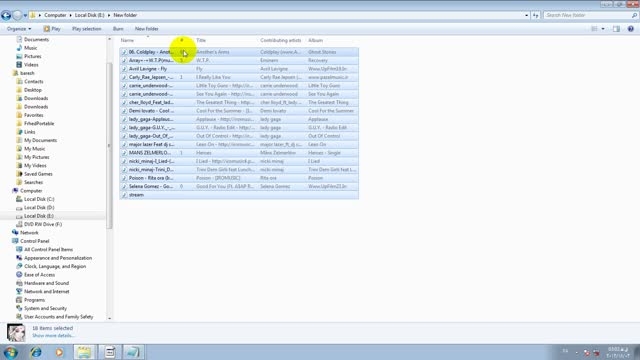This screenshot has height=360, width=640.
Task: Select the Demi lovato - Cool file
Action: [x=239, y=111]
